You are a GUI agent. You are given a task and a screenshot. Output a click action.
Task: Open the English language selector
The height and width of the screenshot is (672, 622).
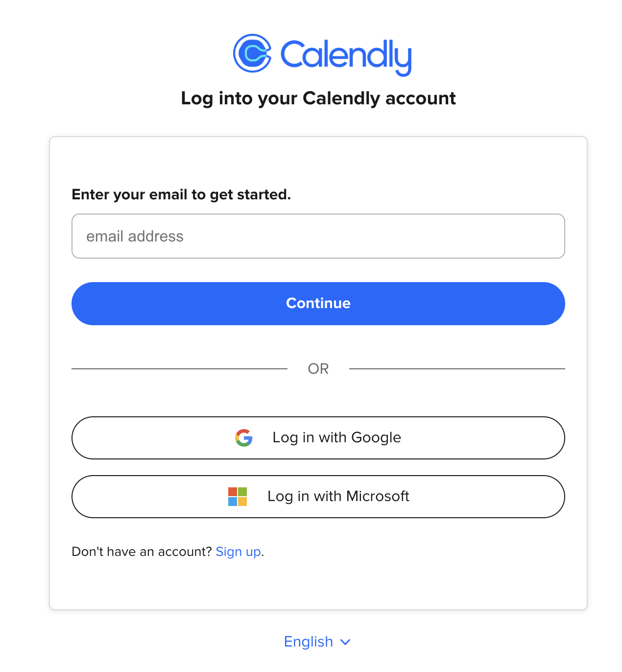(317, 642)
